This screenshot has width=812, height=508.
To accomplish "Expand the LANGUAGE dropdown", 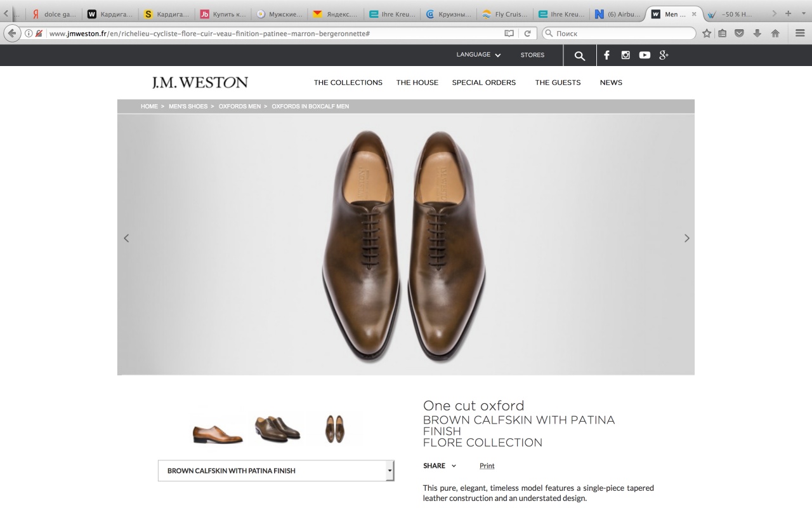I will pyautogui.click(x=478, y=55).
